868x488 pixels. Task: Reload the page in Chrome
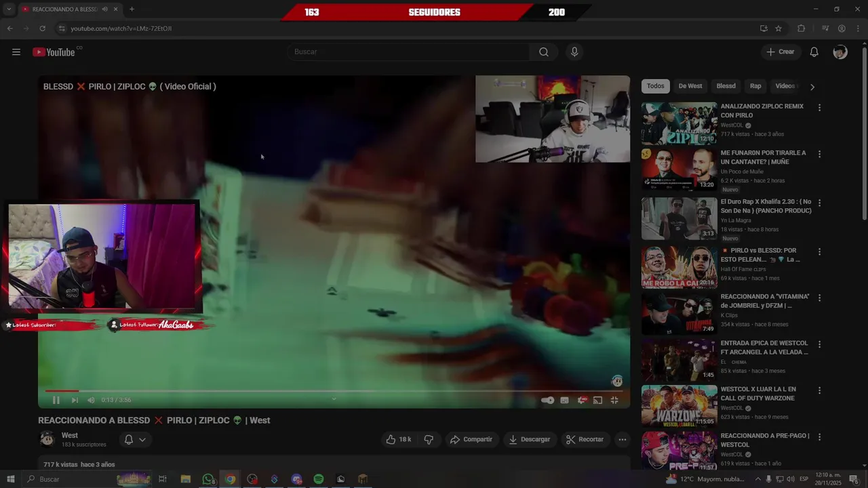[x=42, y=28]
